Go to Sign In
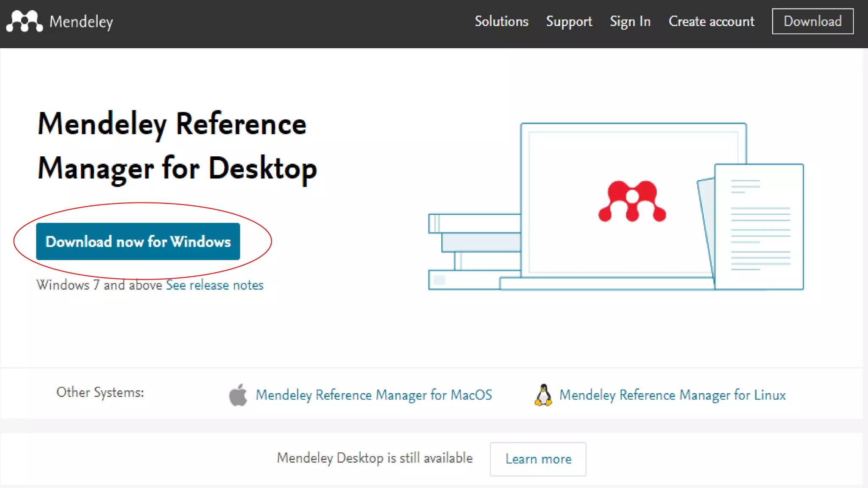 click(630, 22)
